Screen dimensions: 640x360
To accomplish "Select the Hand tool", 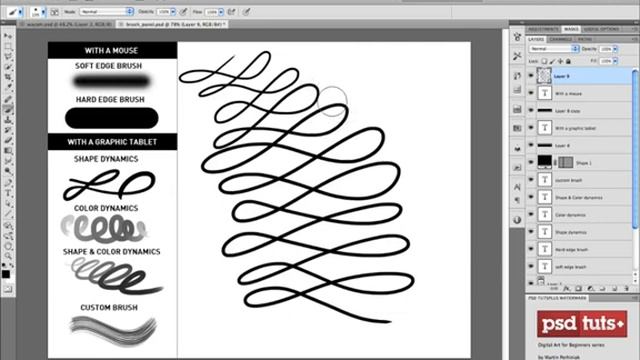I will click(8, 246).
